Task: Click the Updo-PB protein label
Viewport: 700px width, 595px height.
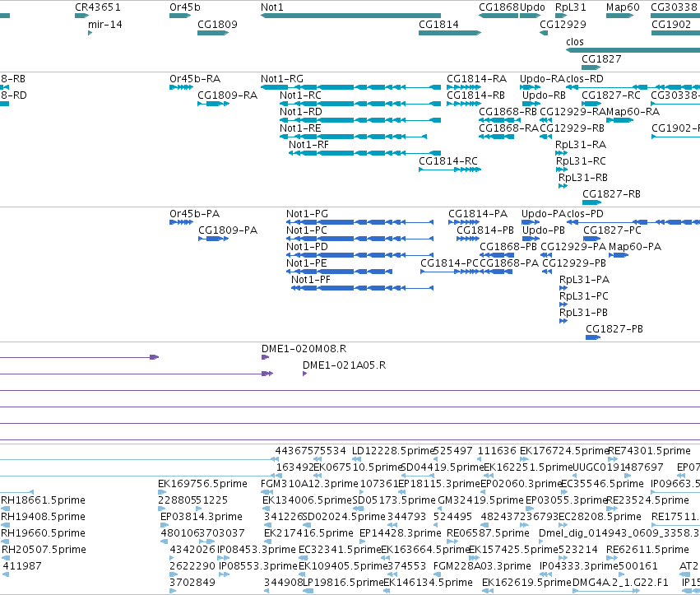Action: 544,230
